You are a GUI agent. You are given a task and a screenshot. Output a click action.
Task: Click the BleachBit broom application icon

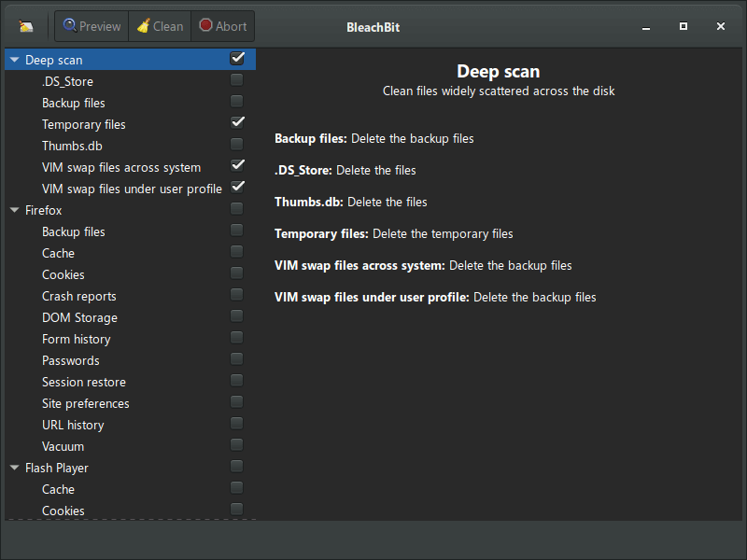point(24,25)
